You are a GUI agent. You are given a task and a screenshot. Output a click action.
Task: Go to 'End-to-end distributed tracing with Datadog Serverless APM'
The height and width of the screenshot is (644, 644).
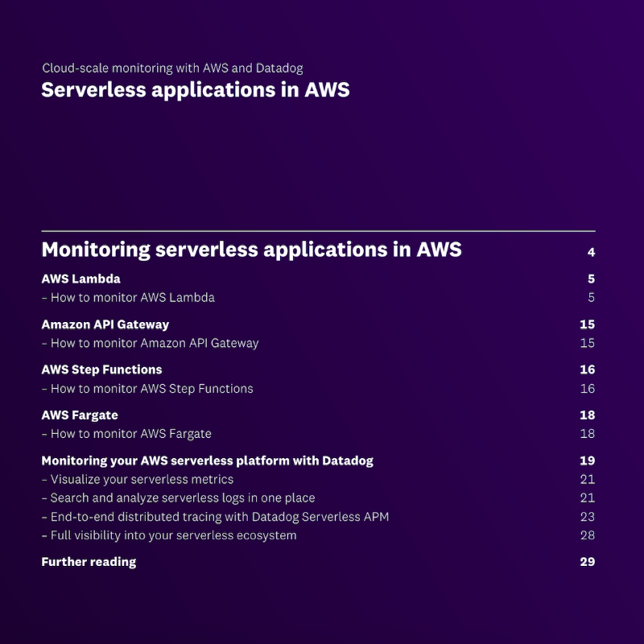[x=215, y=517]
